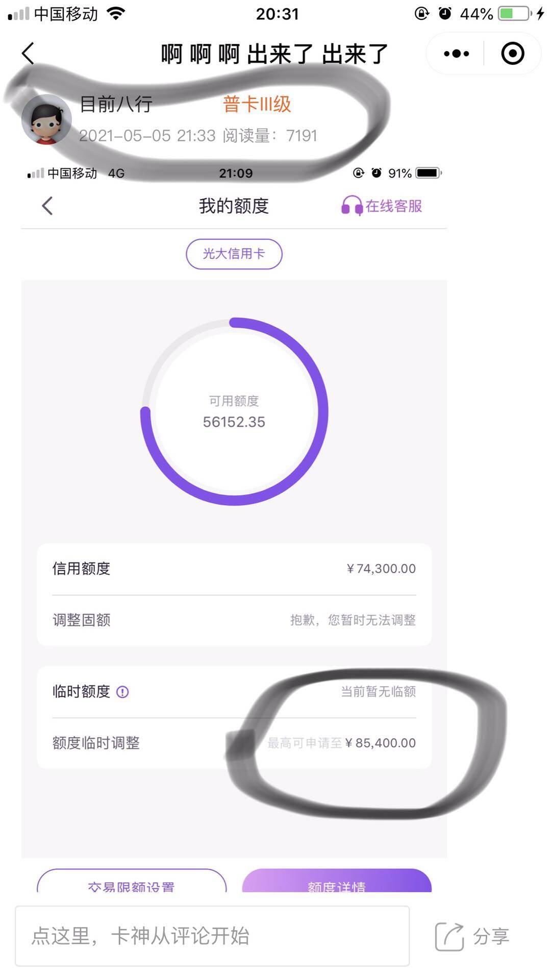Open the three-dots more options menu
The width and height of the screenshot is (551, 980).
pyautogui.click(x=456, y=54)
